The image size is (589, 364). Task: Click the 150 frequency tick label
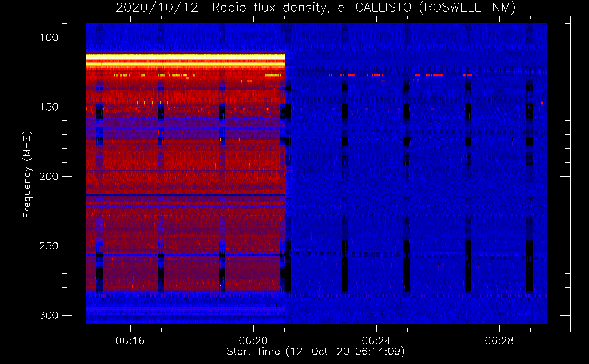coord(49,107)
